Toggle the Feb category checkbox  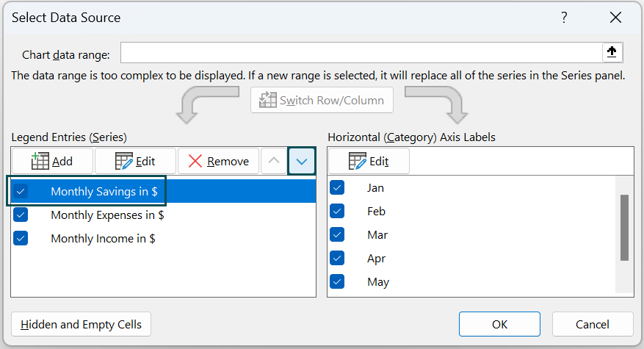point(337,211)
